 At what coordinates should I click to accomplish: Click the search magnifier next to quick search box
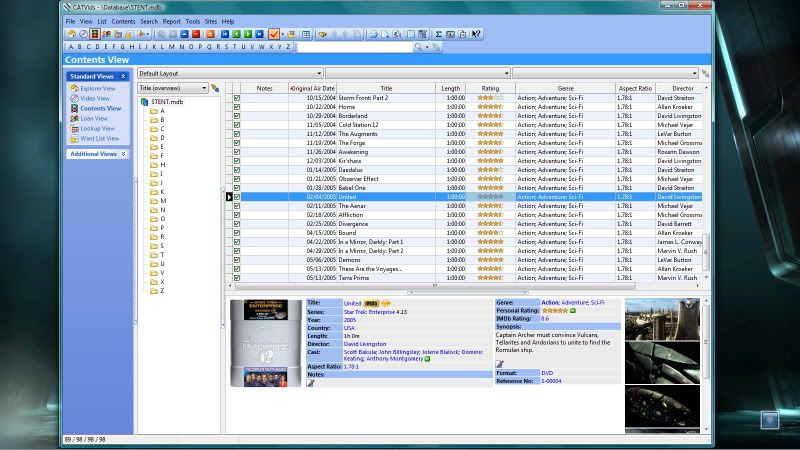pyautogui.click(x=418, y=47)
